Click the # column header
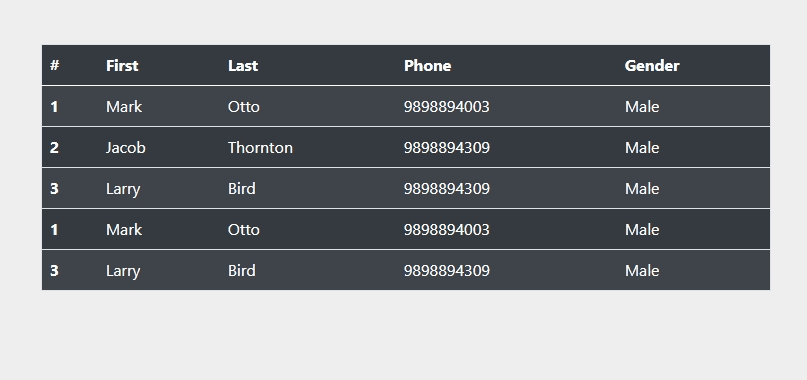 55,65
